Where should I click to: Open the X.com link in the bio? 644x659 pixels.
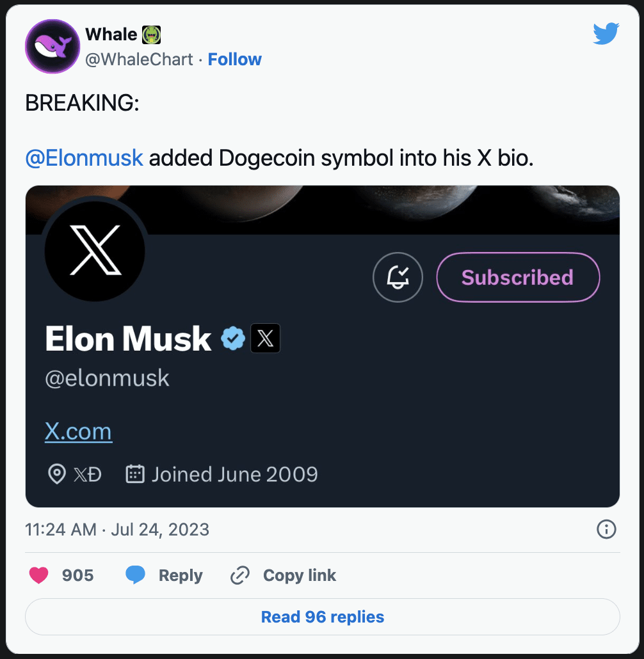tap(78, 431)
